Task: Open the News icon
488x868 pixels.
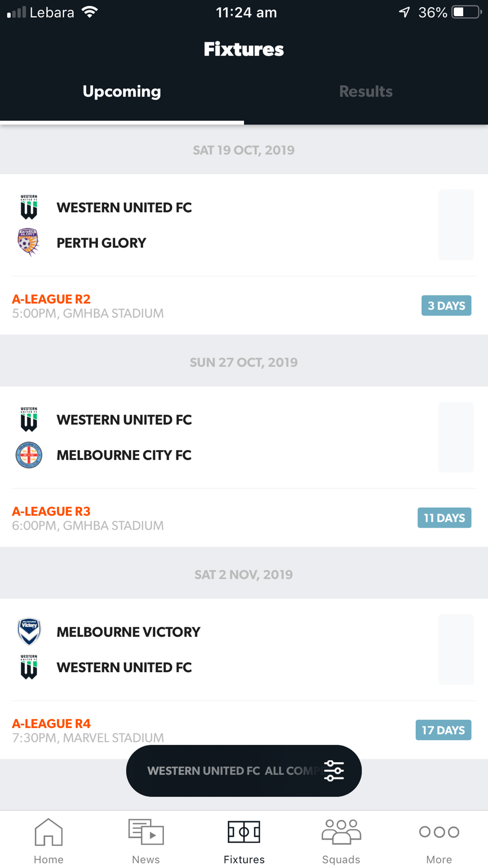Action: pyautogui.click(x=146, y=832)
